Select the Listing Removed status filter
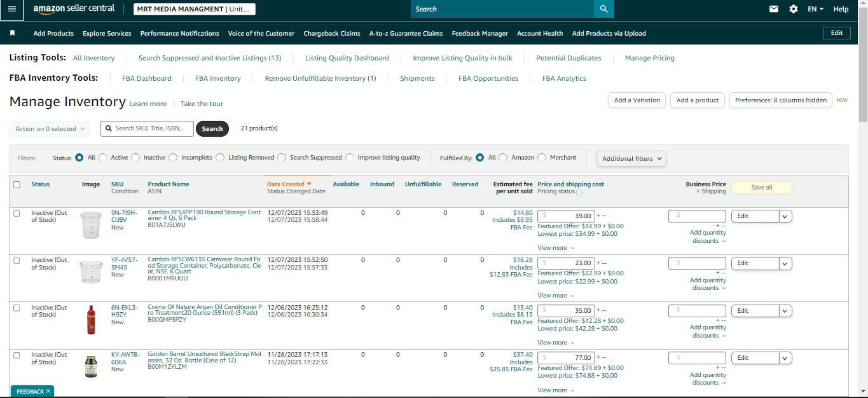Image resolution: width=868 pixels, height=398 pixels. [x=220, y=158]
